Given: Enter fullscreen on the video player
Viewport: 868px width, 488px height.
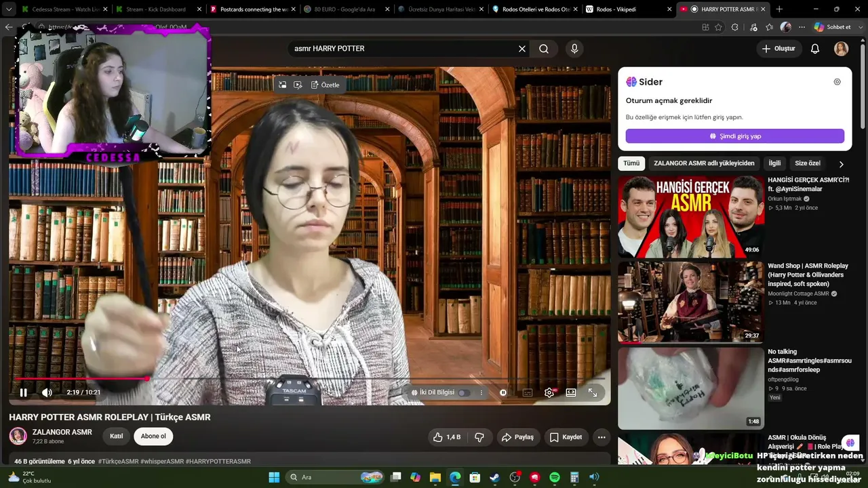Looking at the screenshot, I should 593,392.
